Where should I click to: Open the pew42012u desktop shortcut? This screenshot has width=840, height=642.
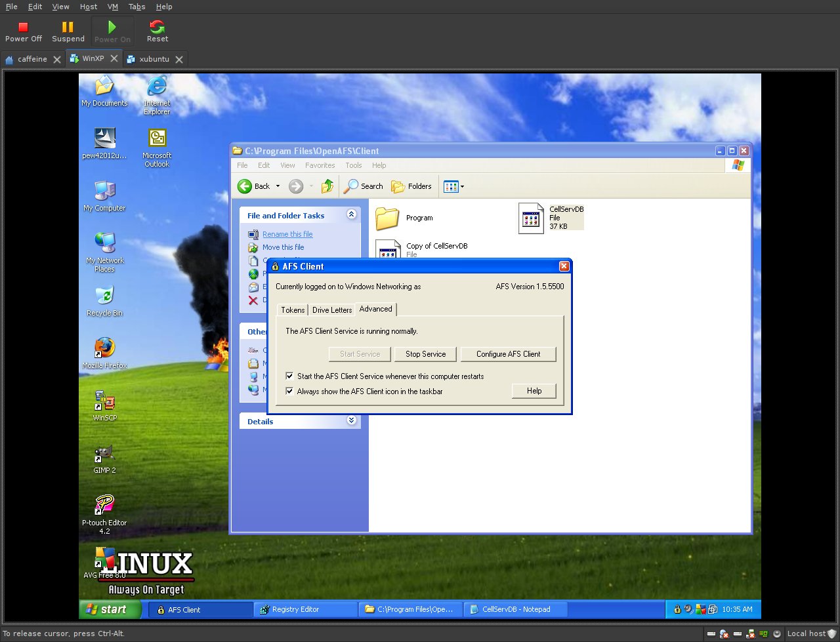pos(104,144)
